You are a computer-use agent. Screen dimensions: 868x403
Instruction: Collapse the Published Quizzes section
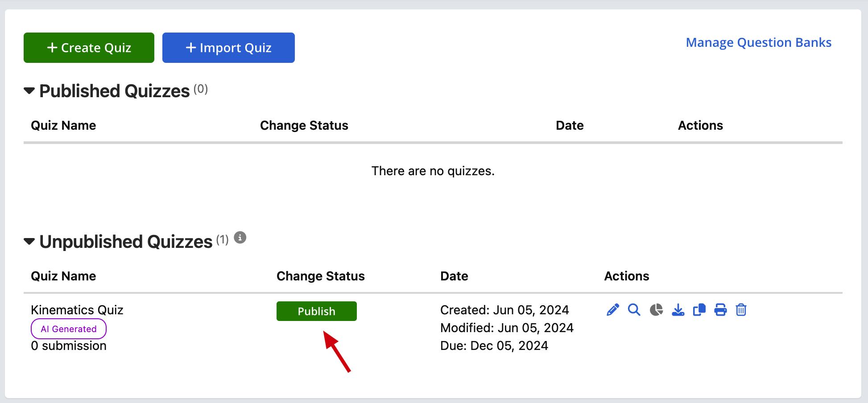pyautogui.click(x=29, y=91)
